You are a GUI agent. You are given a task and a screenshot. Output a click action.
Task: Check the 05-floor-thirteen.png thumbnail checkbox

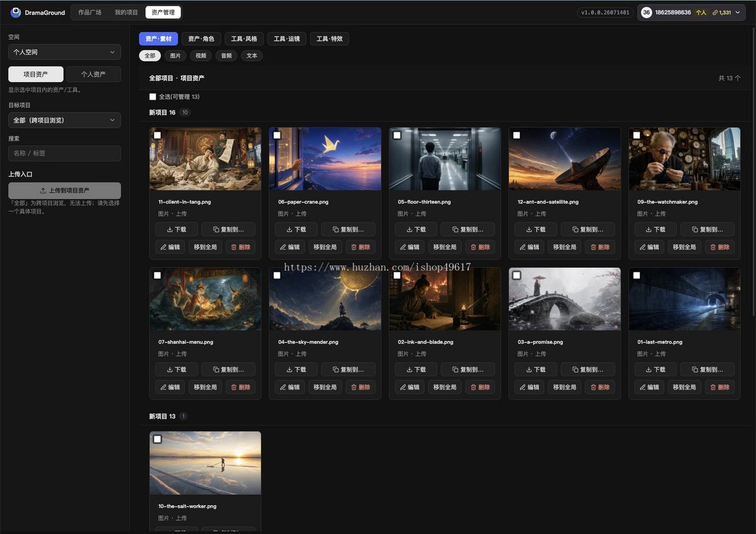[x=397, y=135]
